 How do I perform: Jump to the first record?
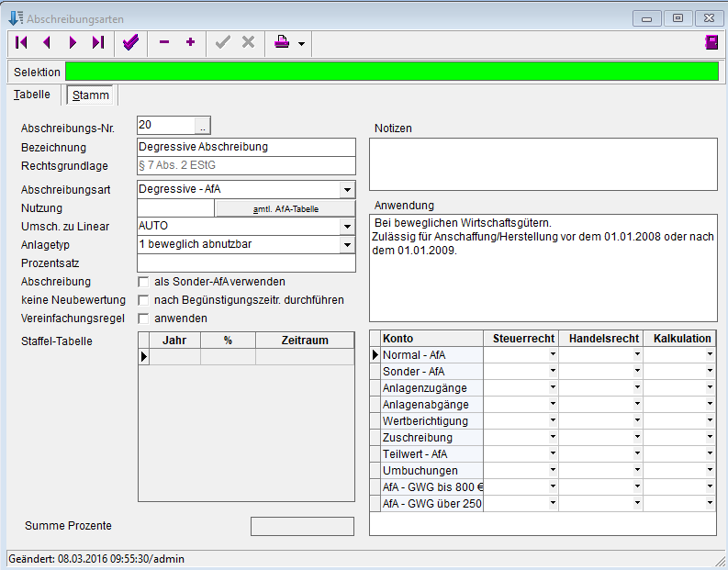coord(21,42)
